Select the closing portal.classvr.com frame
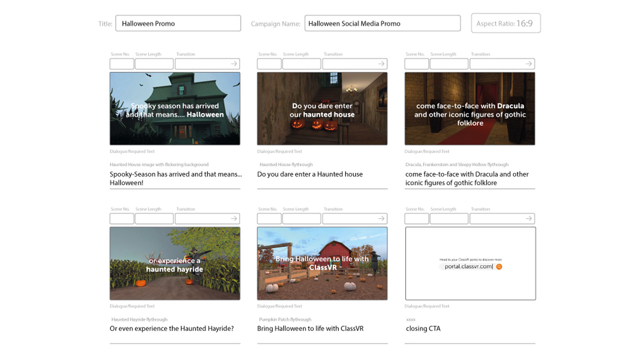This screenshot has width=644, height=362. (x=471, y=263)
